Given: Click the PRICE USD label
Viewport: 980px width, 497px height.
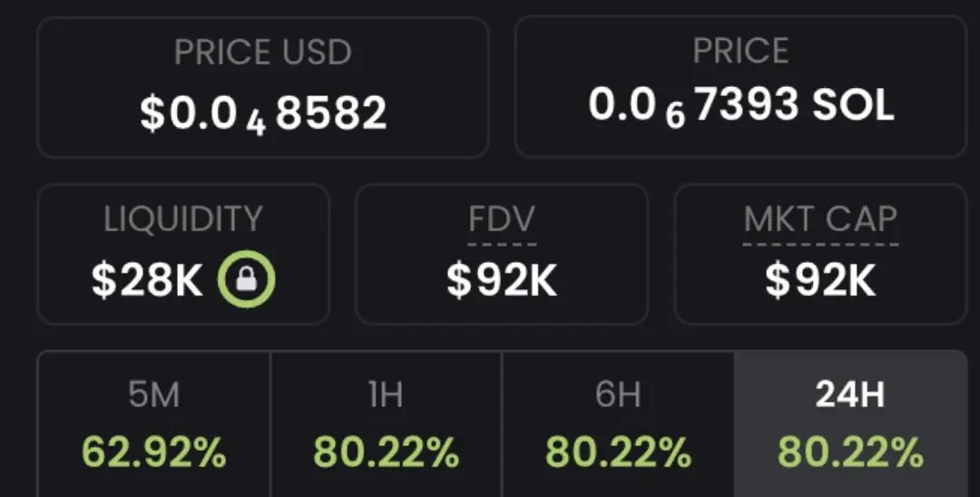Looking at the screenshot, I should click(x=262, y=52).
